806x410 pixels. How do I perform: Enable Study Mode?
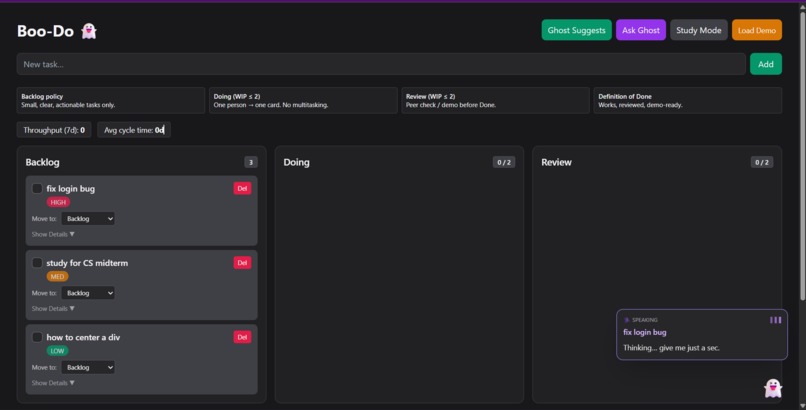pos(699,30)
